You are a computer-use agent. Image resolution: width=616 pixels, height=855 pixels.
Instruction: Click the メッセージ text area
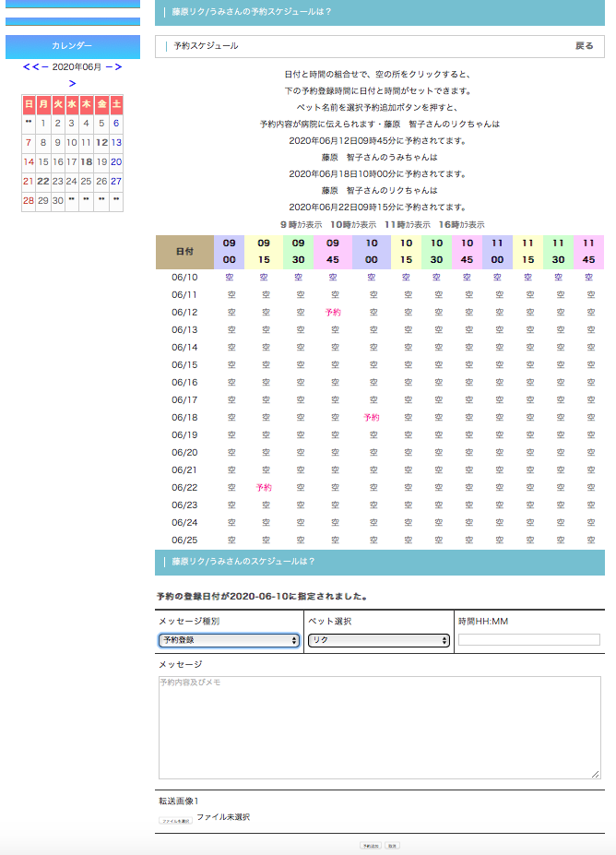pyautogui.click(x=379, y=727)
